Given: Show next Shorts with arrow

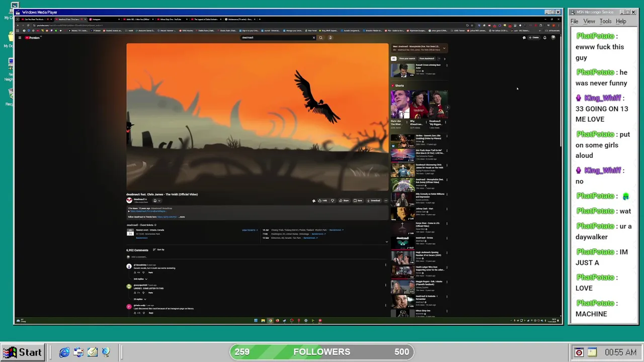Looking at the screenshot, I should click(x=447, y=107).
